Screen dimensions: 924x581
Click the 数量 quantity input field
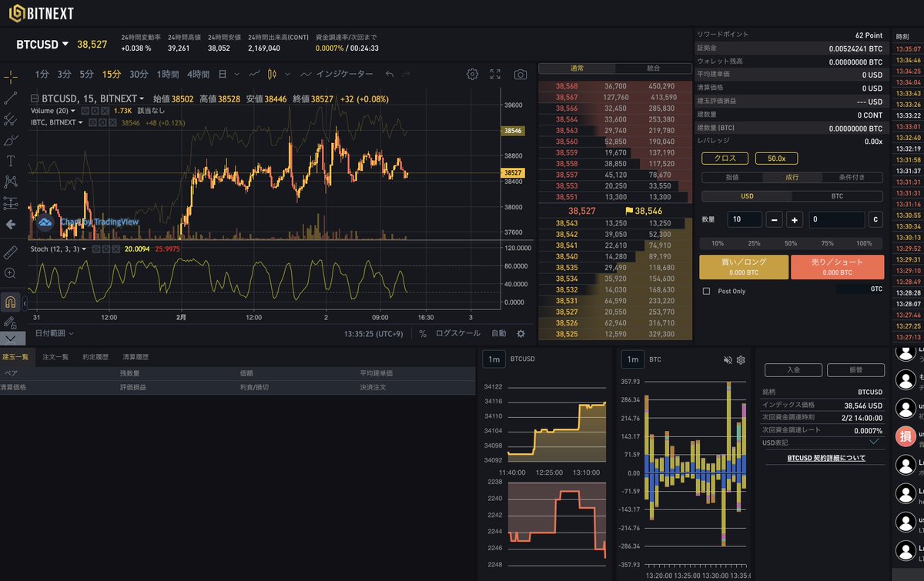click(745, 219)
